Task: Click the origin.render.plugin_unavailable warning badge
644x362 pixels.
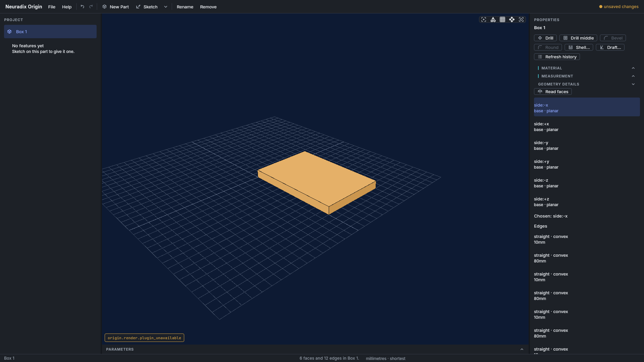Action: pos(144,338)
